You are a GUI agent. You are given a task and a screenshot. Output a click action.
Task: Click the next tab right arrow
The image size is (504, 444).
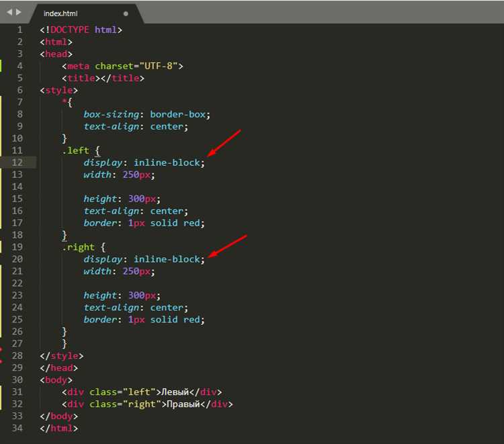(19, 12)
